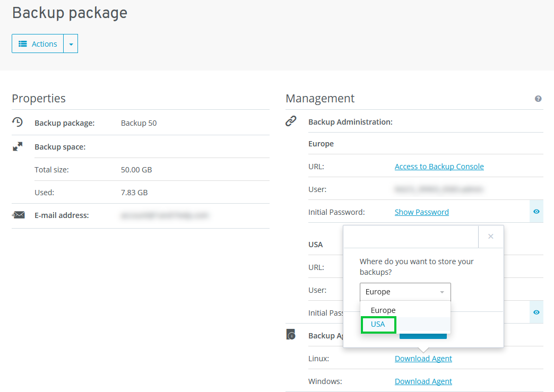
Task: Click the Backup Agent disk icon
Action: 291,335
